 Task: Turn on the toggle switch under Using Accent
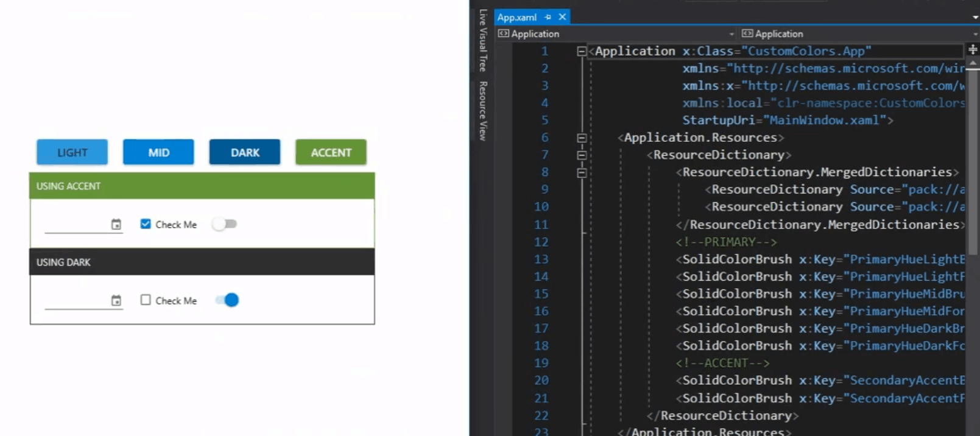225,224
